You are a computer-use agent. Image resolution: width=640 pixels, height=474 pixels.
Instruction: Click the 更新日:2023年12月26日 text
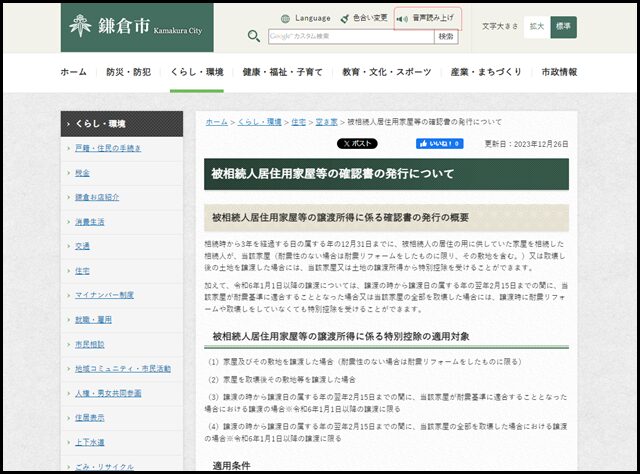pos(526,144)
